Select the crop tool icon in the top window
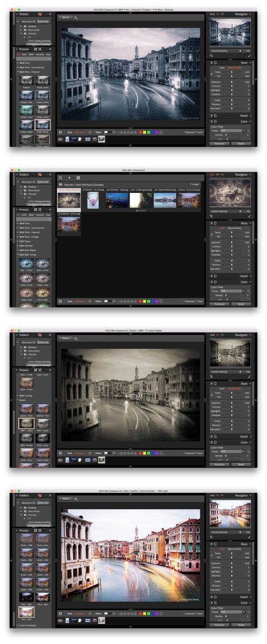This screenshot has height=644, width=267. tap(211, 56)
